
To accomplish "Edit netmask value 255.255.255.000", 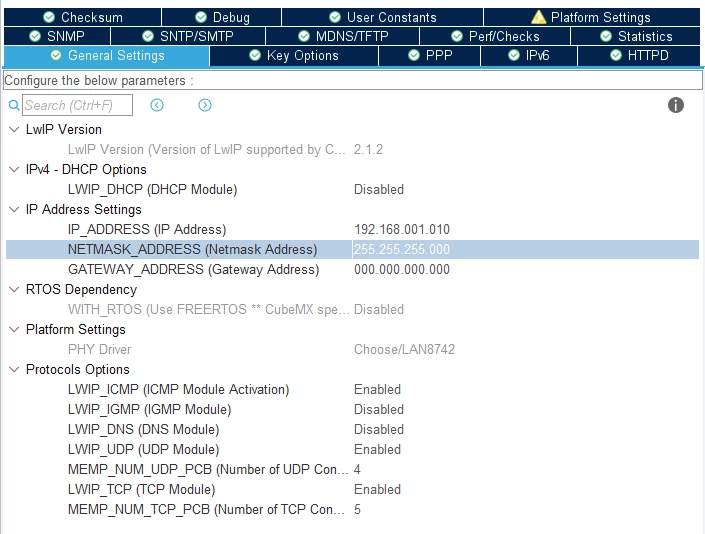I will pos(402,249).
